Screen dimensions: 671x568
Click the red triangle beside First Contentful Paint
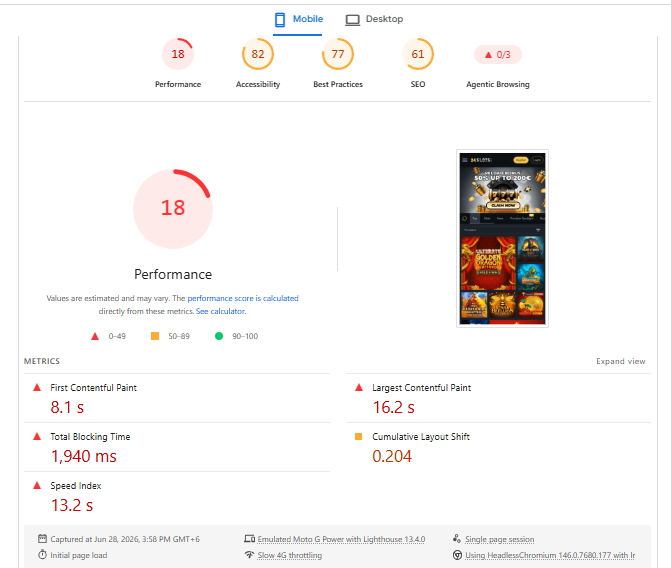pyautogui.click(x=37, y=387)
